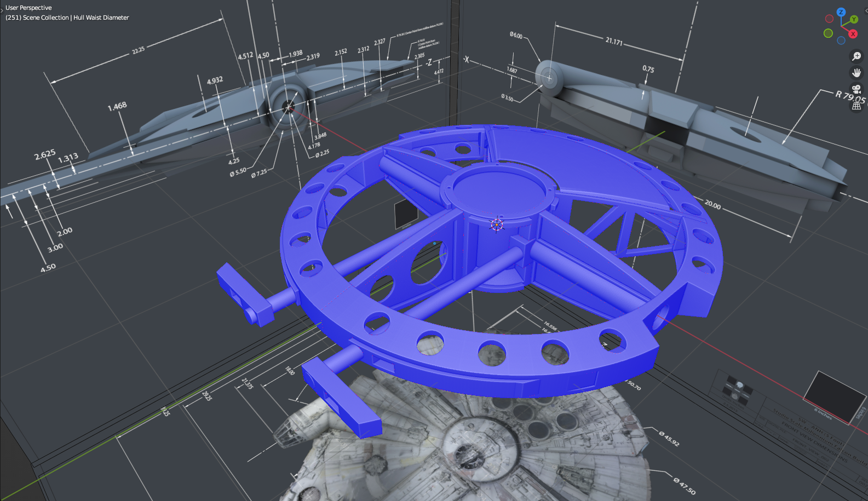Click the negative Y green circle on gizmo
This screenshot has width=868, height=501.
coord(828,33)
